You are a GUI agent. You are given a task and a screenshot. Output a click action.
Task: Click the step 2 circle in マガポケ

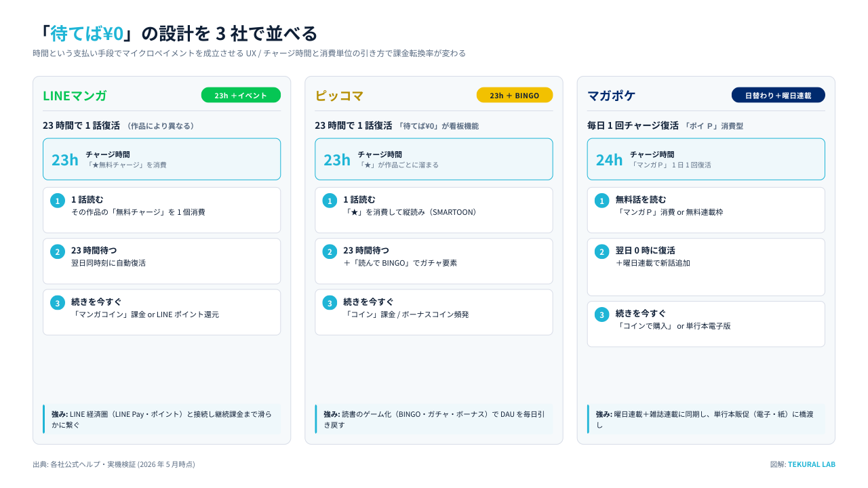pyautogui.click(x=602, y=251)
